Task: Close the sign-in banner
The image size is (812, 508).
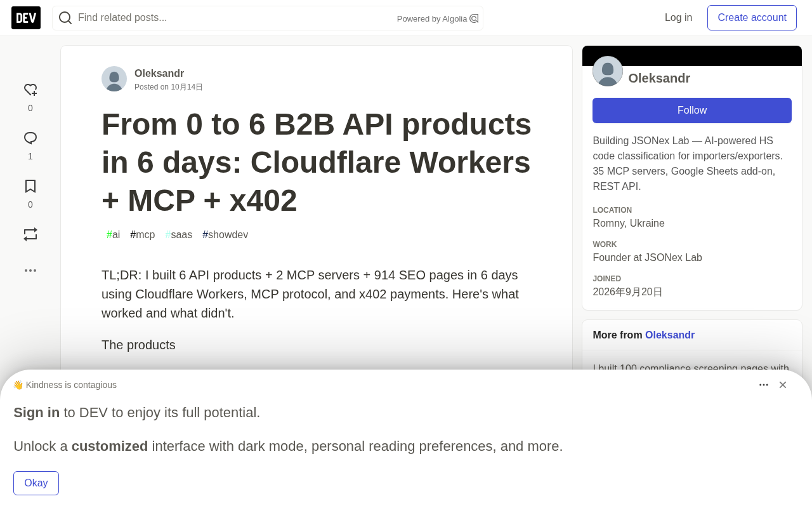Action: (x=783, y=385)
